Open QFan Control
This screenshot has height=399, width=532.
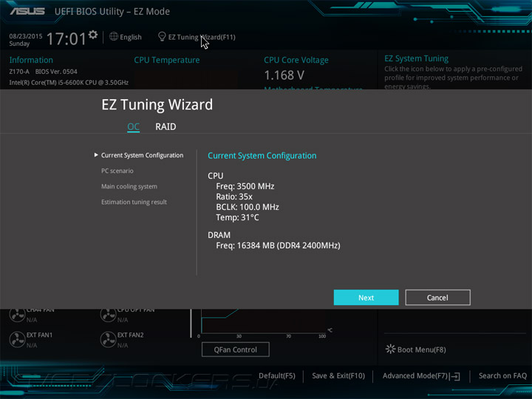click(236, 349)
